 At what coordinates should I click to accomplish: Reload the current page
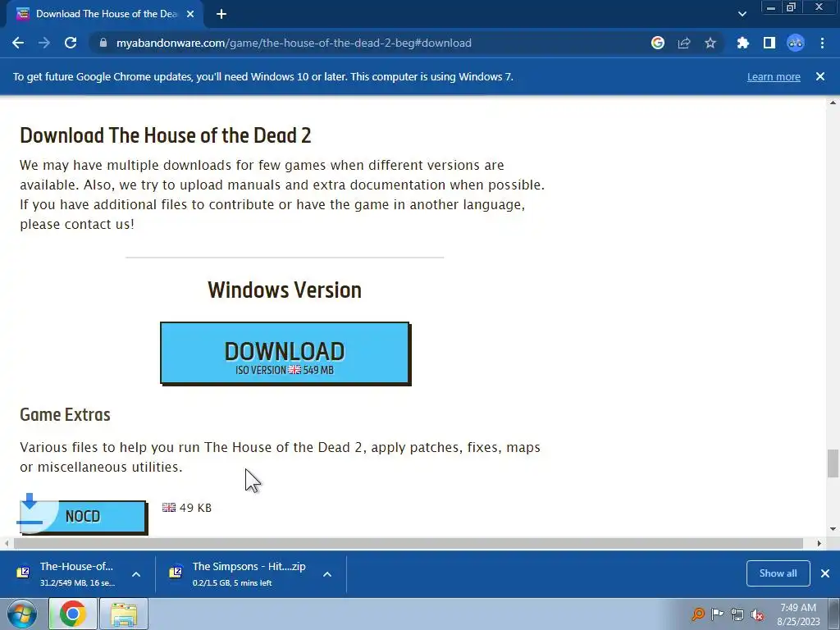pyautogui.click(x=71, y=43)
